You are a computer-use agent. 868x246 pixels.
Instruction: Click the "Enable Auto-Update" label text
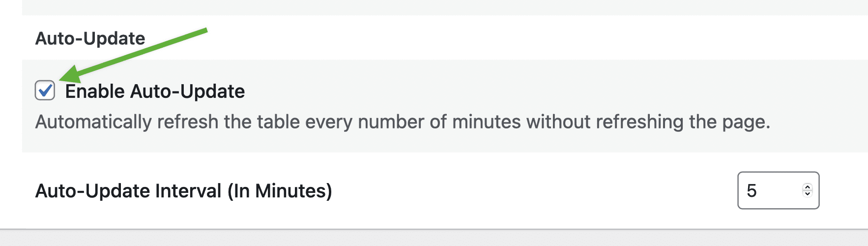(x=155, y=92)
